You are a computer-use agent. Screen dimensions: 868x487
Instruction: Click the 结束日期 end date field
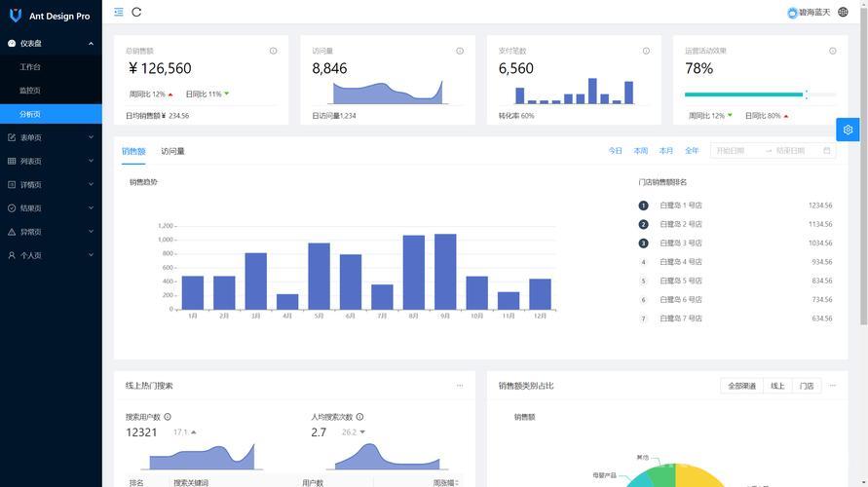coord(796,151)
